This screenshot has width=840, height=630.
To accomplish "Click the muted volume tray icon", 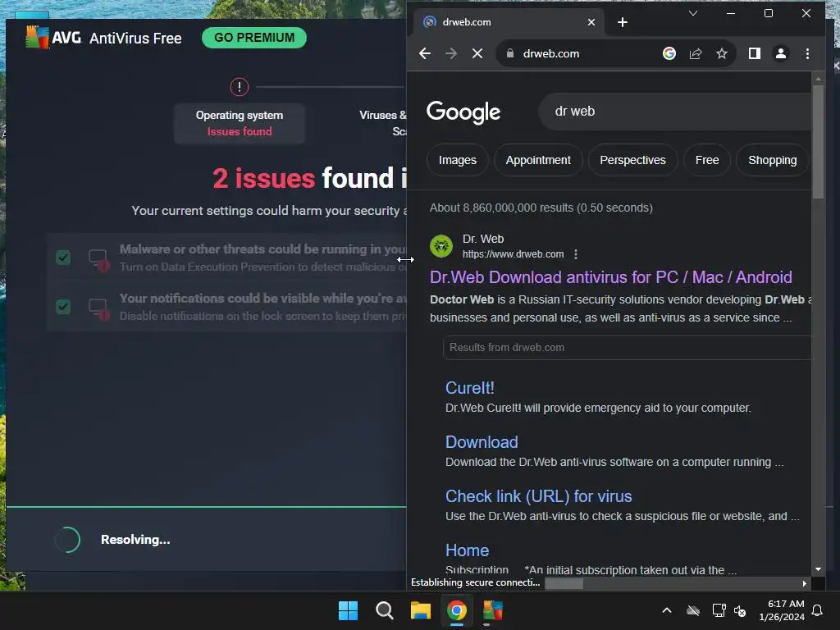I will click(740, 610).
